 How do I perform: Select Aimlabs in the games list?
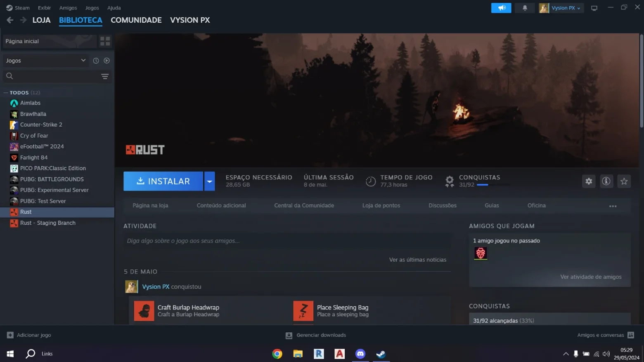(57, 103)
